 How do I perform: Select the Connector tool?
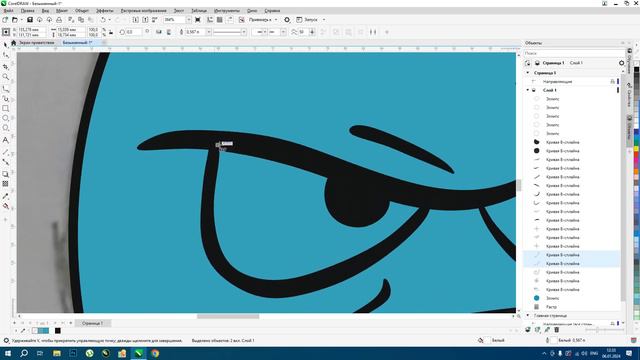(x=5, y=162)
